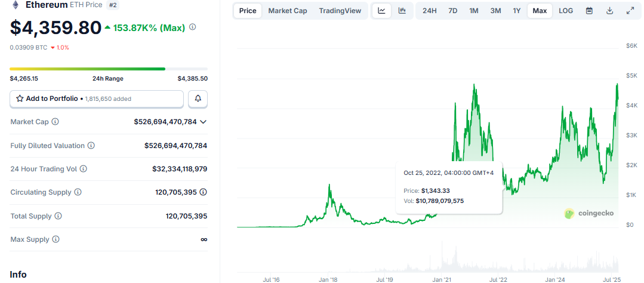Open info icon beside Circulating Supply label

tap(78, 192)
